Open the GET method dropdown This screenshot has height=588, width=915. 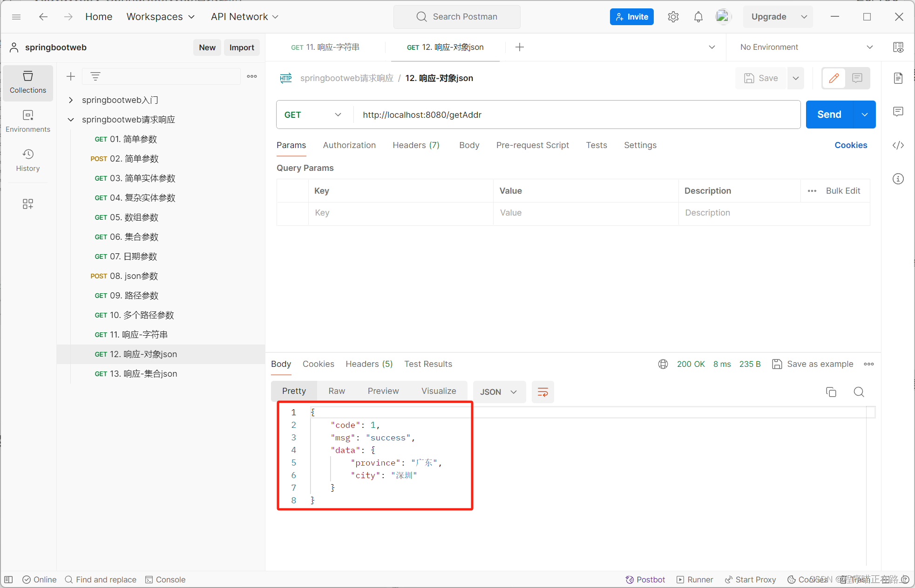[313, 115]
